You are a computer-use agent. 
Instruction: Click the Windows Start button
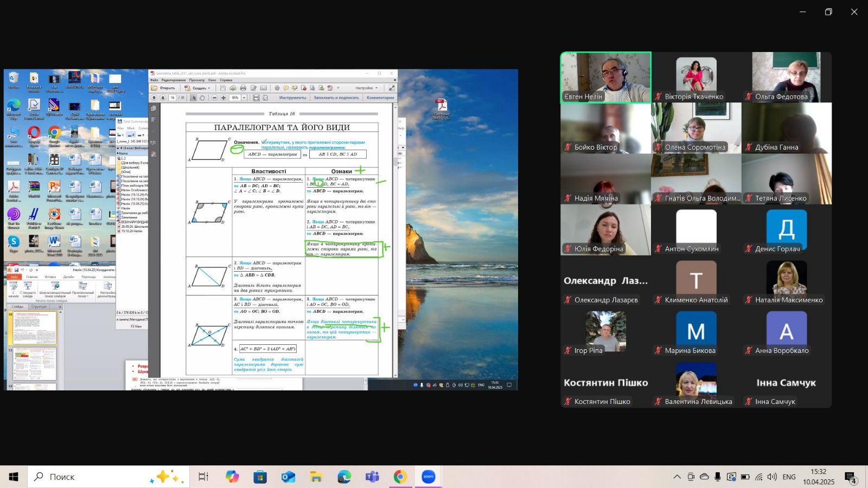pyautogui.click(x=14, y=477)
